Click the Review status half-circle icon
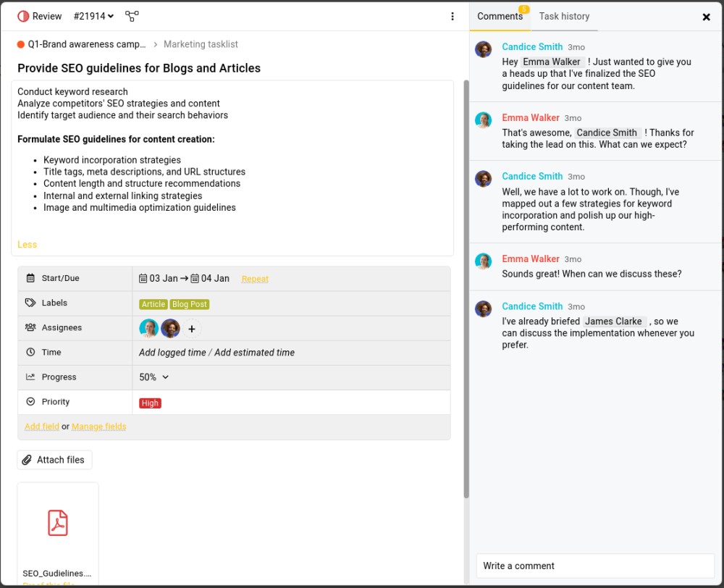The image size is (724, 588). pyautogui.click(x=23, y=16)
